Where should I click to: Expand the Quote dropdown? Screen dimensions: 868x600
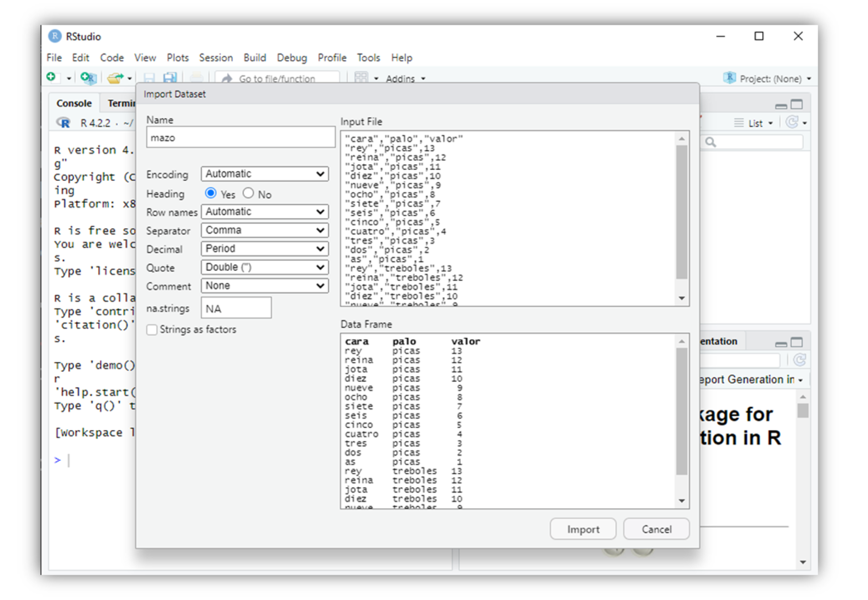[x=265, y=267]
